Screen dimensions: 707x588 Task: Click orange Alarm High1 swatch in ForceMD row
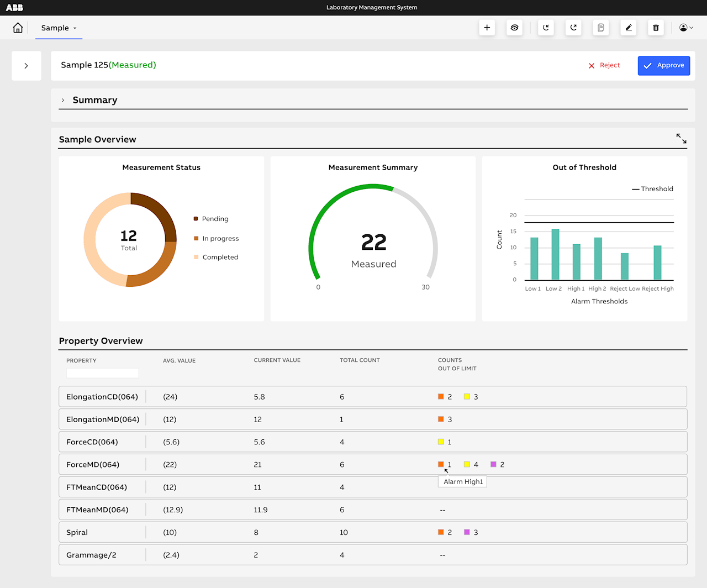point(441,464)
